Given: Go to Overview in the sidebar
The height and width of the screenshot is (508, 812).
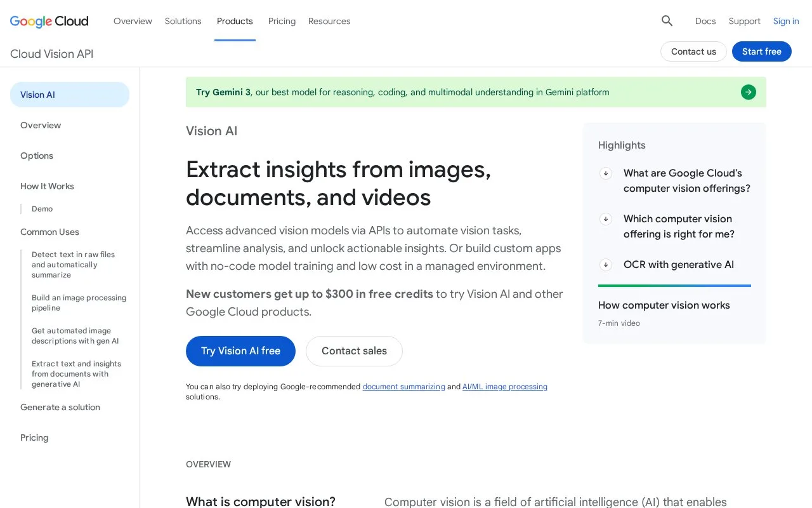Looking at the screenshot, I should click(41, 125).
